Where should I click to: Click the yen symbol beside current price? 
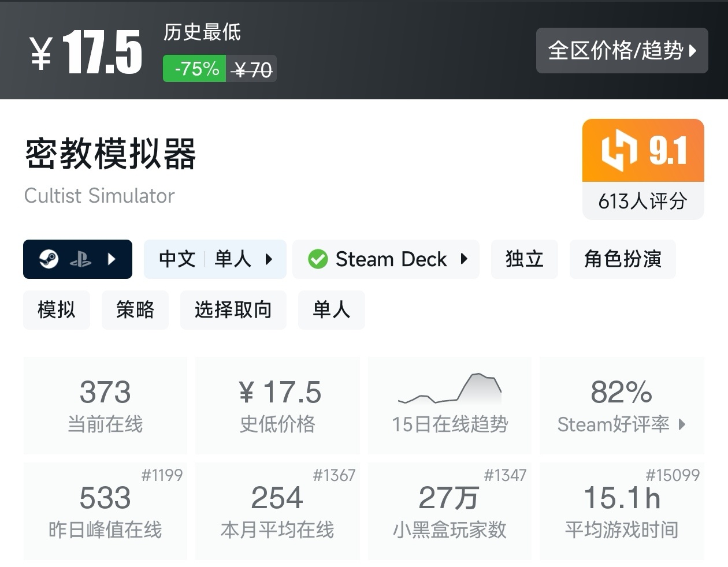tap(42, 53)
